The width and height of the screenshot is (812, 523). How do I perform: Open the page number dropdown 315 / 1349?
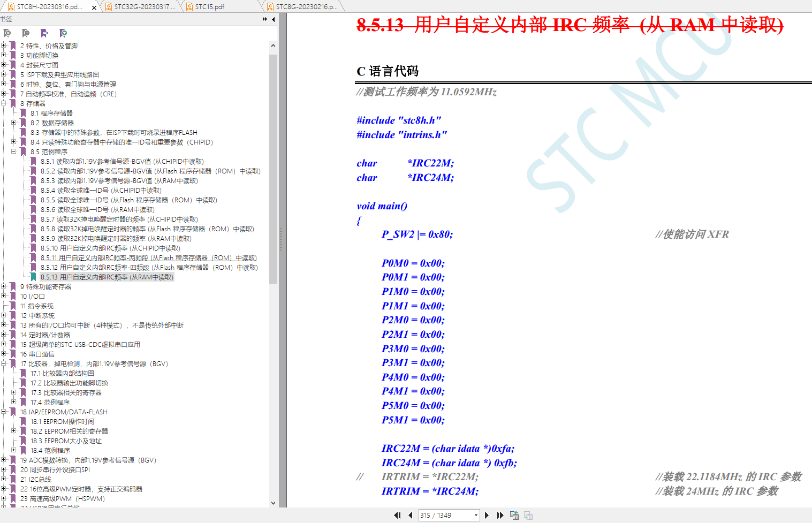click(476, 516)
